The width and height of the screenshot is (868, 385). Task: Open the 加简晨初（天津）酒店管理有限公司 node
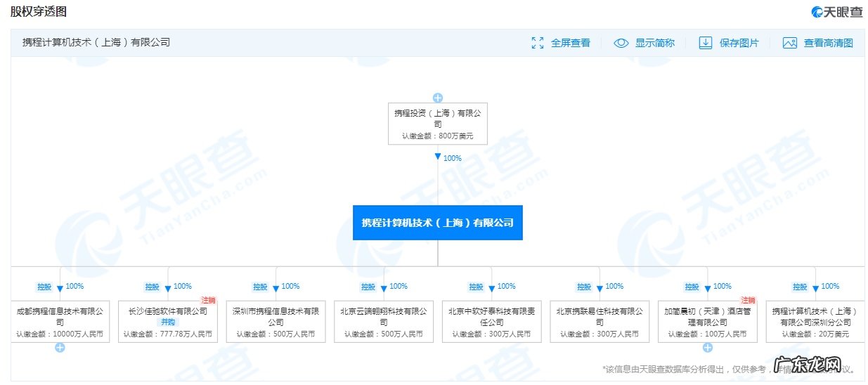coord(708,322)
